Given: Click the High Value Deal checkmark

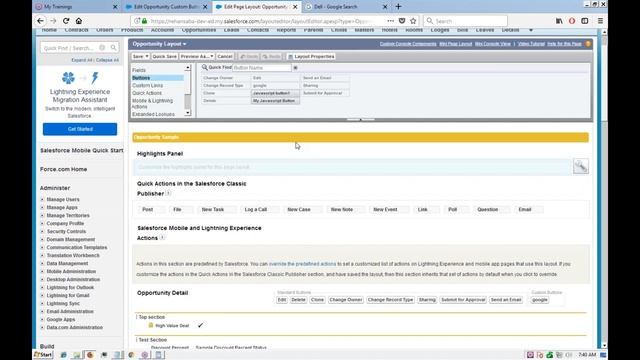Looking at the screenshot, I should point(200,325).
